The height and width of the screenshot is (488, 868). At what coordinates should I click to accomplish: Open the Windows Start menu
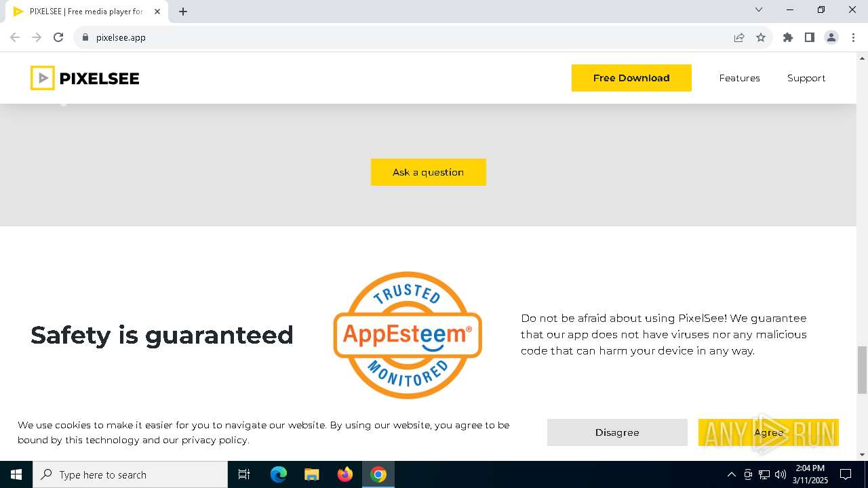coord(16,474)
